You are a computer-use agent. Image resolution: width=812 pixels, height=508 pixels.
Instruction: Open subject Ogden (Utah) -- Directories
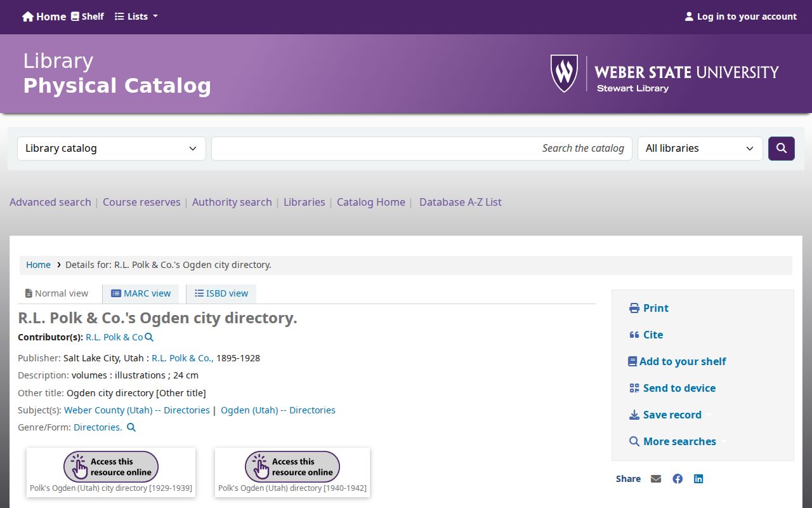(278, 410)
